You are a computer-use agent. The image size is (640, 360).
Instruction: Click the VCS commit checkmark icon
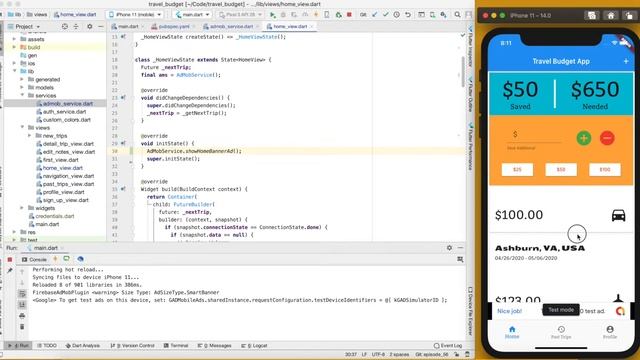click(x=386, y=15)
